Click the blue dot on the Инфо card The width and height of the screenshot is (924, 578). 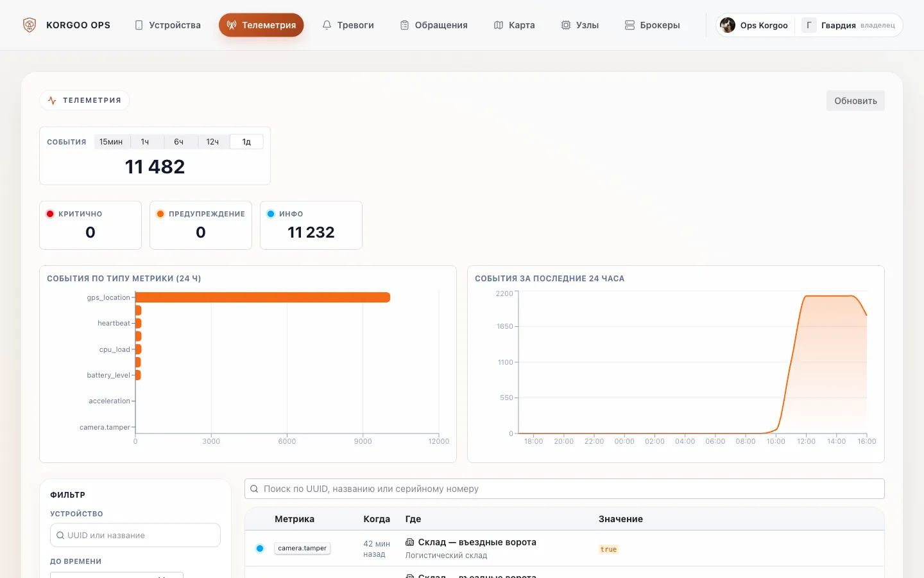271,214
